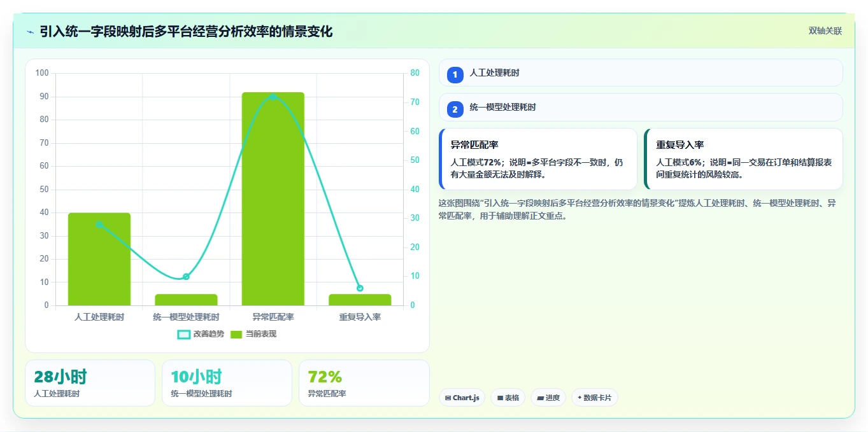Click right axis value 80

coord(415,73)
